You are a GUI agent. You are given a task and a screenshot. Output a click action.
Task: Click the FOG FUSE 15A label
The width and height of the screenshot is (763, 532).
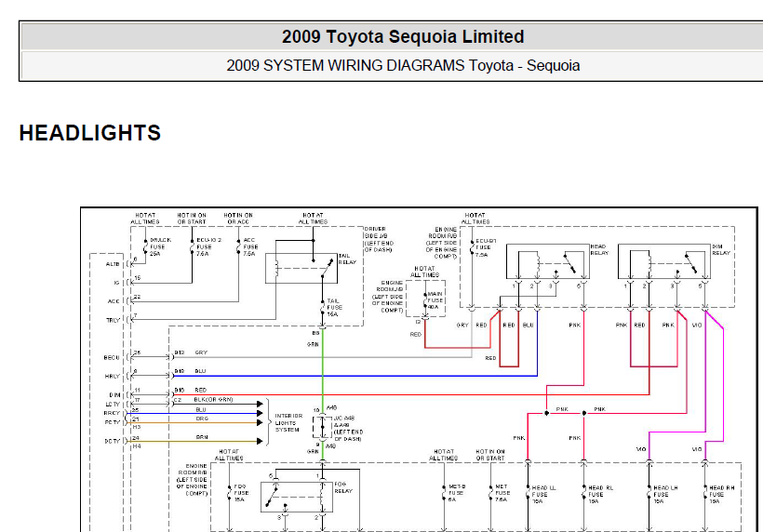tap(241, 493)
